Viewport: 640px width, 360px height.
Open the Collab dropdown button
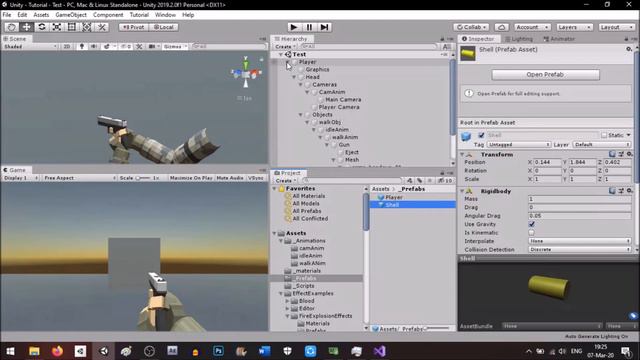click(471, 27)
